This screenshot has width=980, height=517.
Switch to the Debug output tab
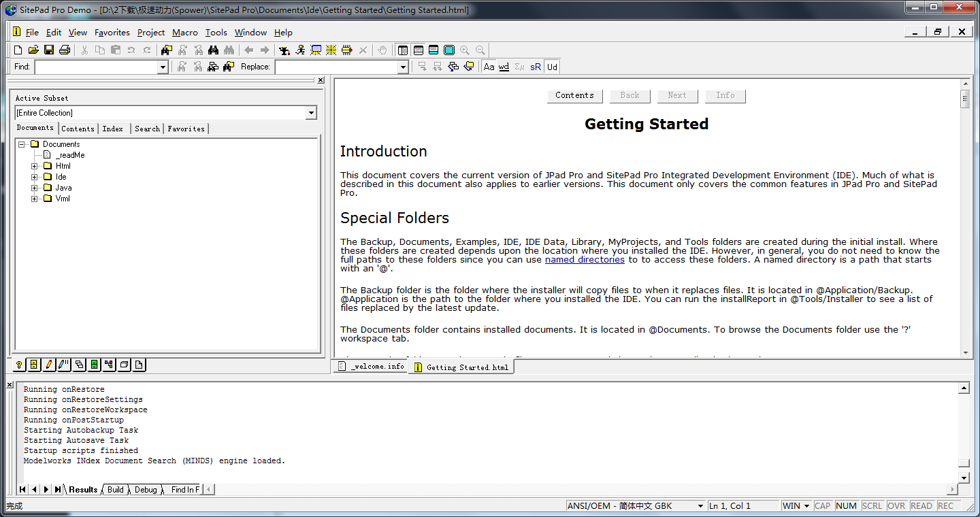click(146, 489)
